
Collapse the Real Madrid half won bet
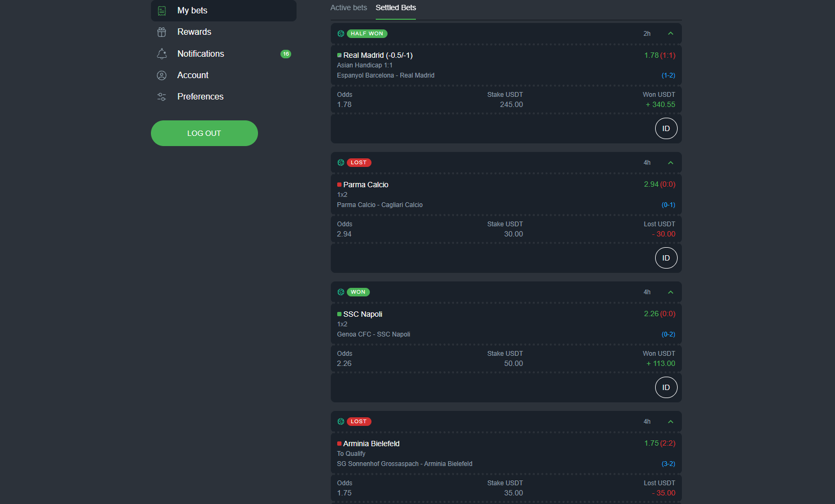(671, 34)
